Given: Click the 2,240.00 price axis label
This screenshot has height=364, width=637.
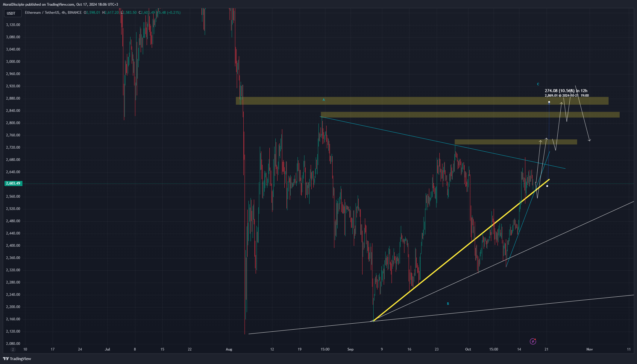Looking at the screenshot, I should pos(13,295).
